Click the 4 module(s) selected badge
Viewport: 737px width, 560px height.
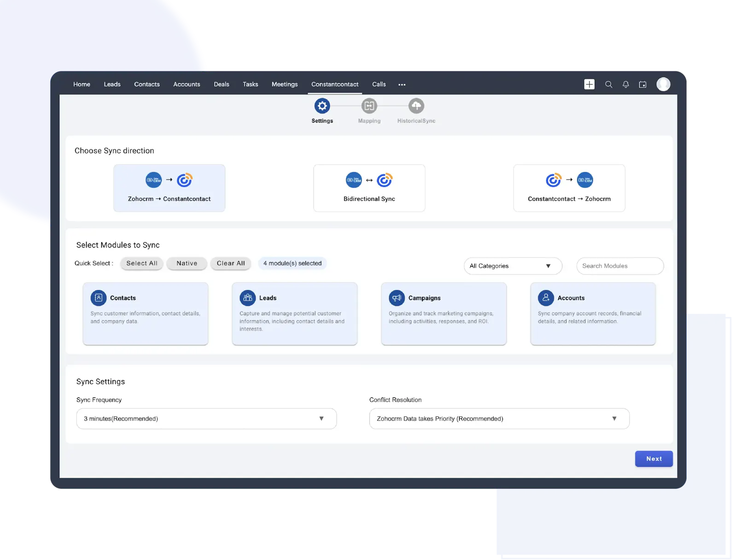[x=292, y=263]
